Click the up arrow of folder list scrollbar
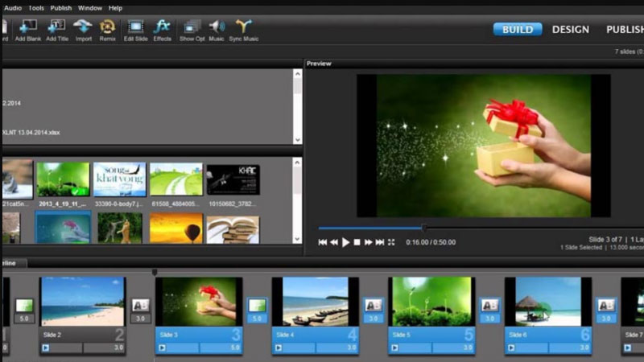Image resolution: width=644 pixels, height=362 pixels. click(x=297, y=74)
